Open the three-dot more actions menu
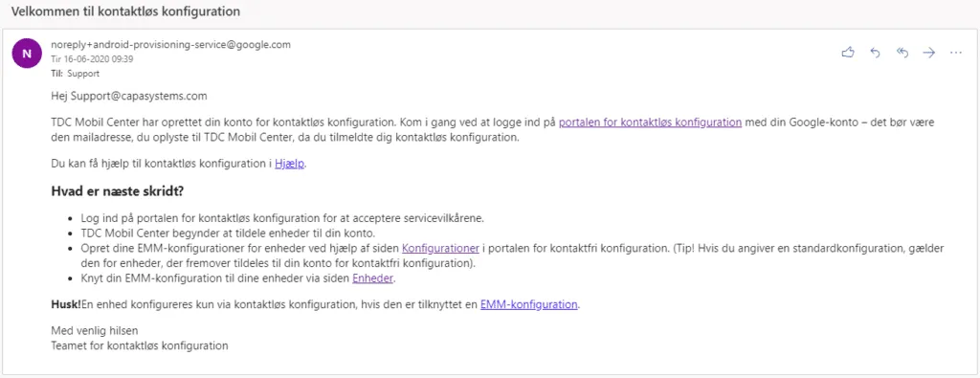The width and height of the screenshot is (980, 378). tap(956, 53)
